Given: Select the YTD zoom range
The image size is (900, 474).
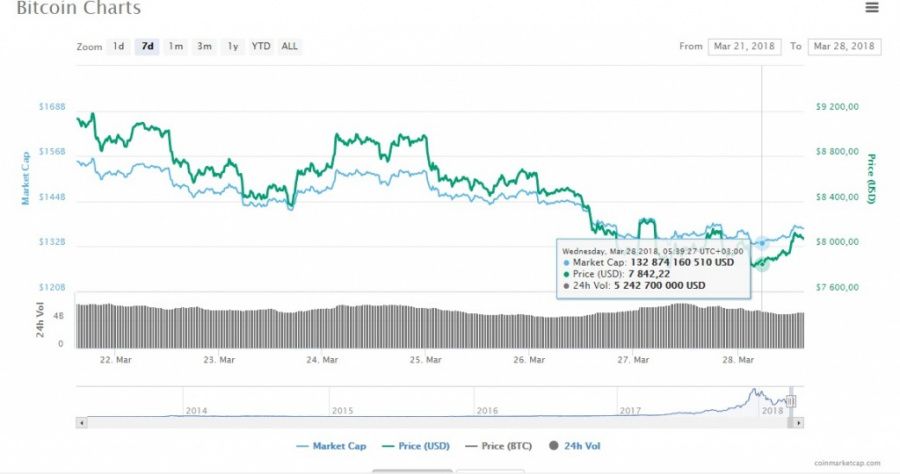Looking at the screenshot, I should coord(261,46).
